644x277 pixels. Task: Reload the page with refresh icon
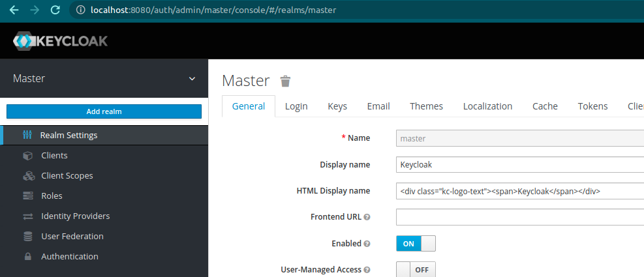55,10
